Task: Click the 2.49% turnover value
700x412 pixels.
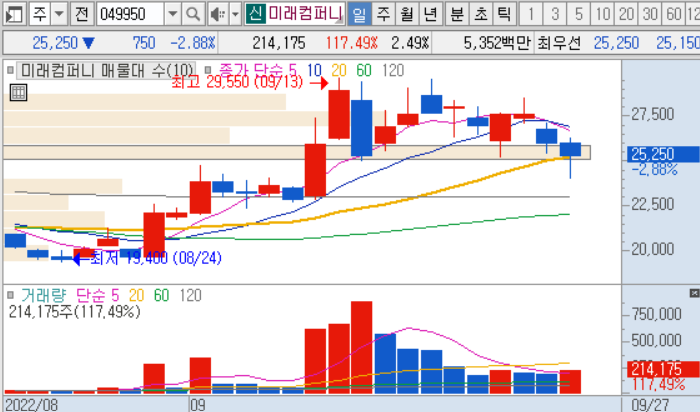Action: pos(410,43)
